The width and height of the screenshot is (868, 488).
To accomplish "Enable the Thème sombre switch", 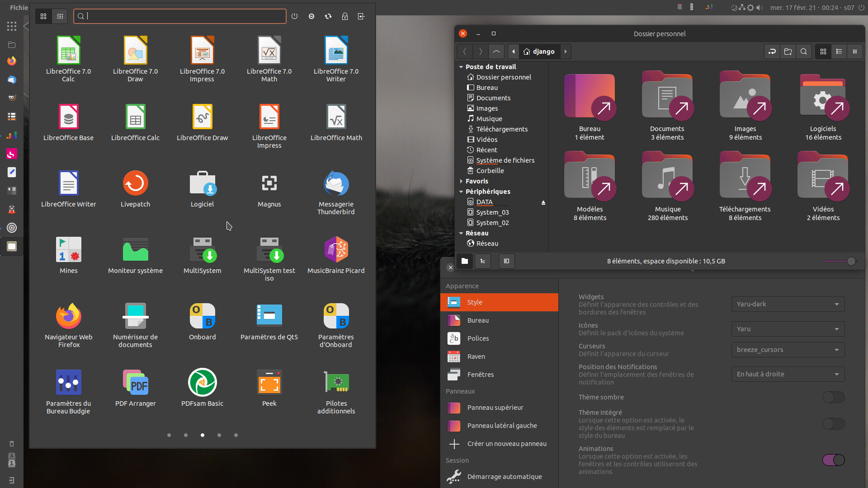I will 833,397.
